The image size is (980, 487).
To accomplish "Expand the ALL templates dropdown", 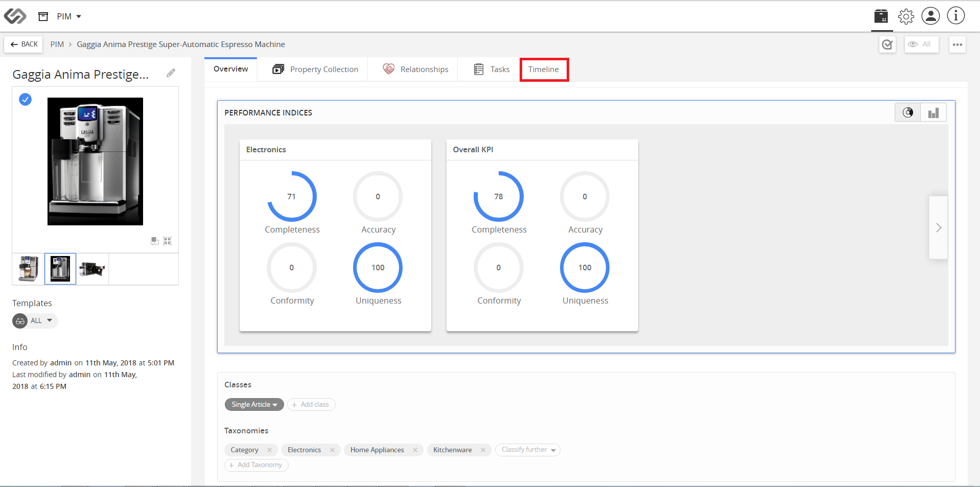I will tap(35, 321).
